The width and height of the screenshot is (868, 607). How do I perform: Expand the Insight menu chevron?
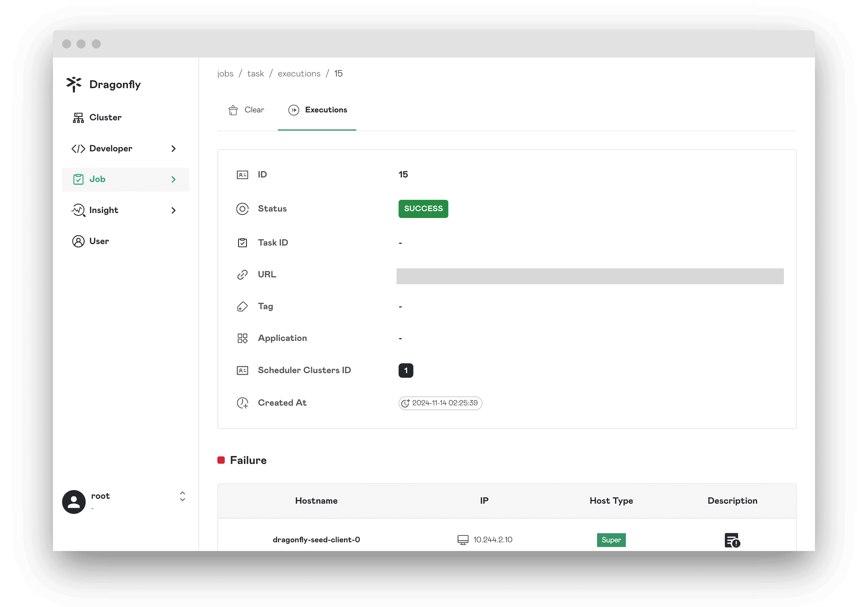coord(173,210)
